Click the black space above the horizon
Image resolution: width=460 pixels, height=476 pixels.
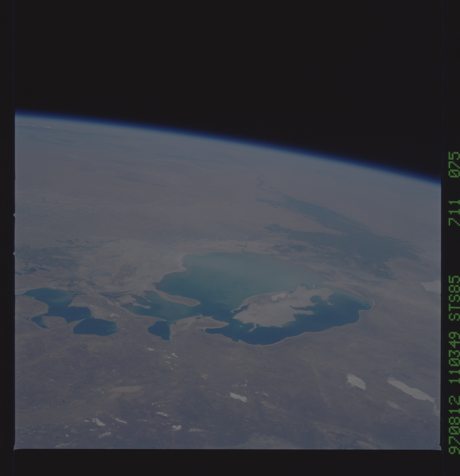pos(219,61)
